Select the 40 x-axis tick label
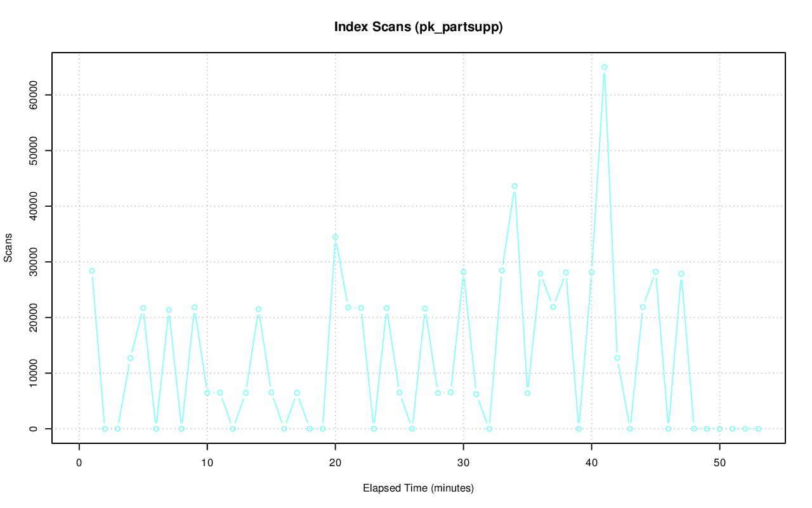The width and height of the screenshot is (812, 508). click(x=592, y=463)
